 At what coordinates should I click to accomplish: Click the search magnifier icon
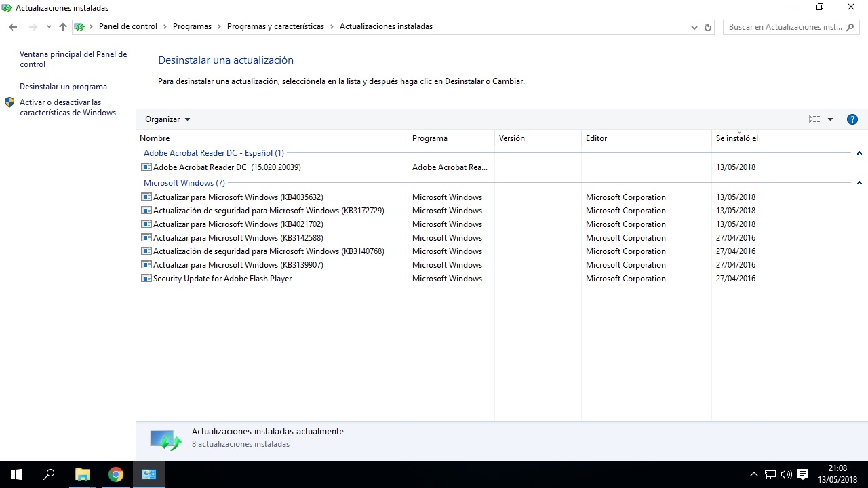pos(852,27)
